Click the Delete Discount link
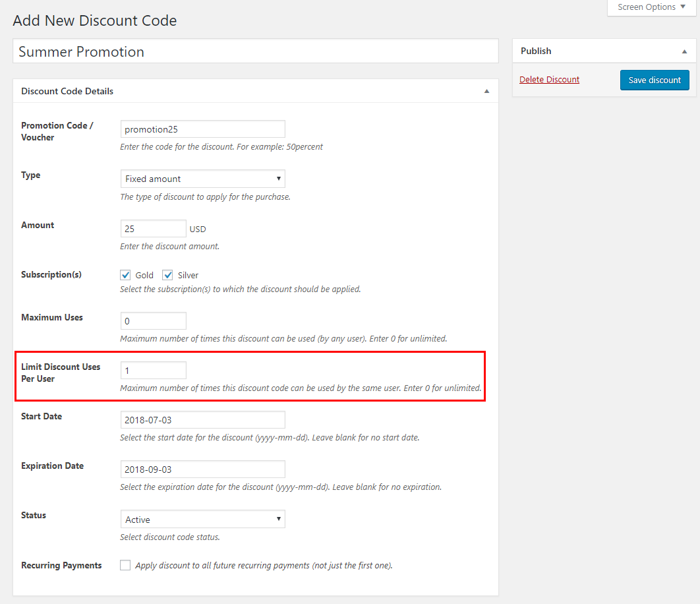Screen dimensions: 700x604 pos(549,79)
